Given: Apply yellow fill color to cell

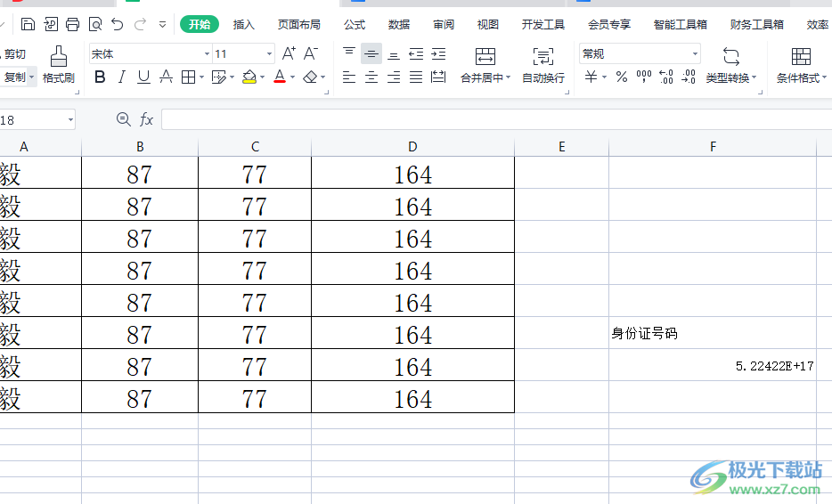Looking at the screenshot, I should coord(249,77).
